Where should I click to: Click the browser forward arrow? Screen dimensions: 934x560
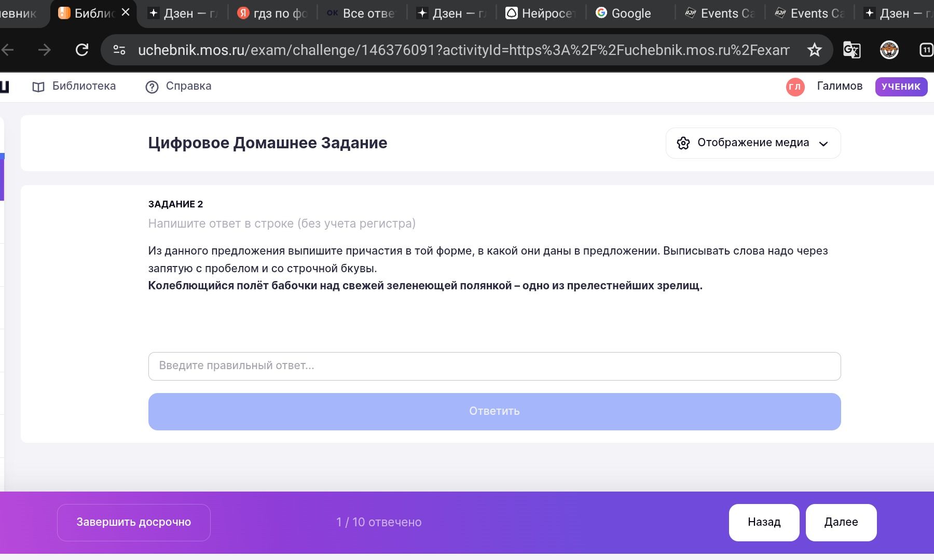tap(45, 50)
